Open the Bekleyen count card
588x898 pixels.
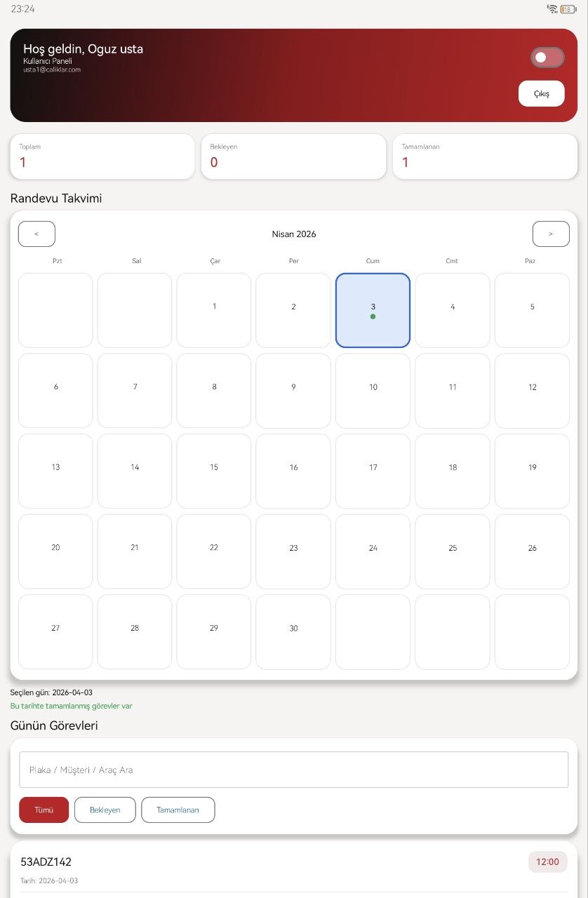pyautogui.click(x=293, y=156)
